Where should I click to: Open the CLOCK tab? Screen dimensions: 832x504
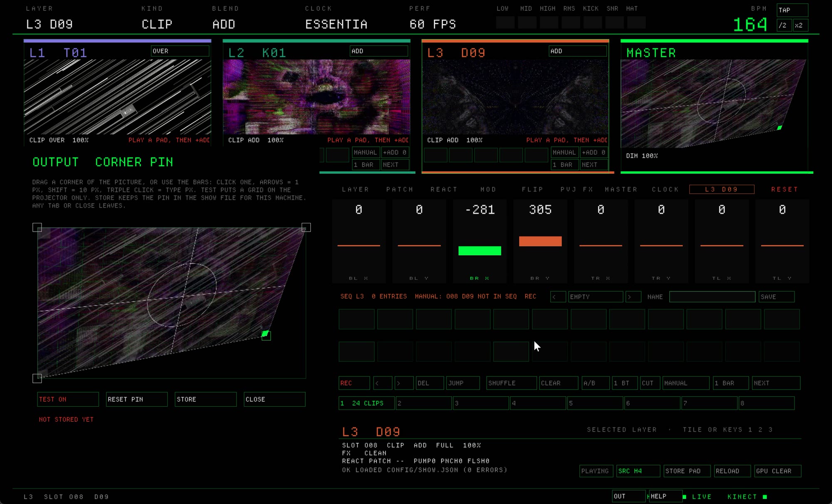(x=665, y=190)
